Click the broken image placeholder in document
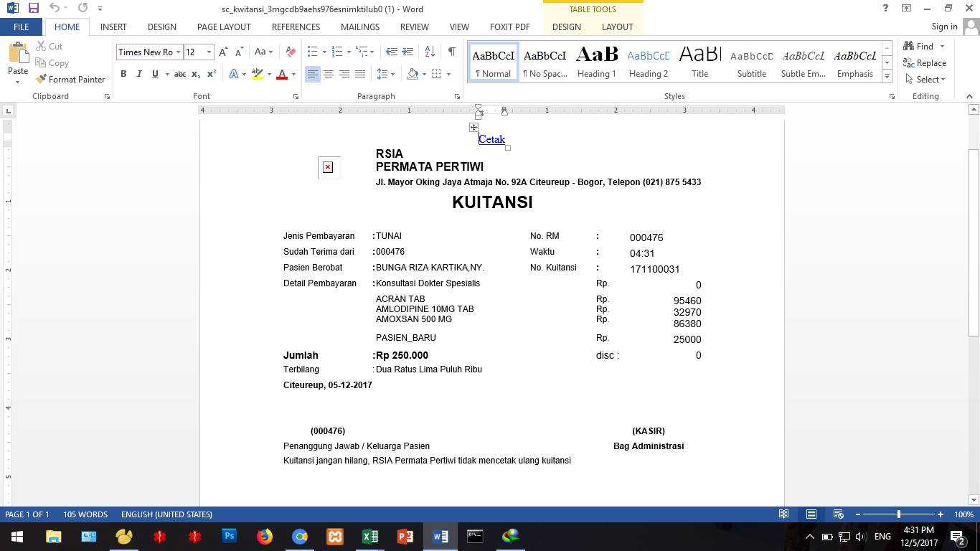The width and height of the screenshot is (980, 551). pos(328,167)
